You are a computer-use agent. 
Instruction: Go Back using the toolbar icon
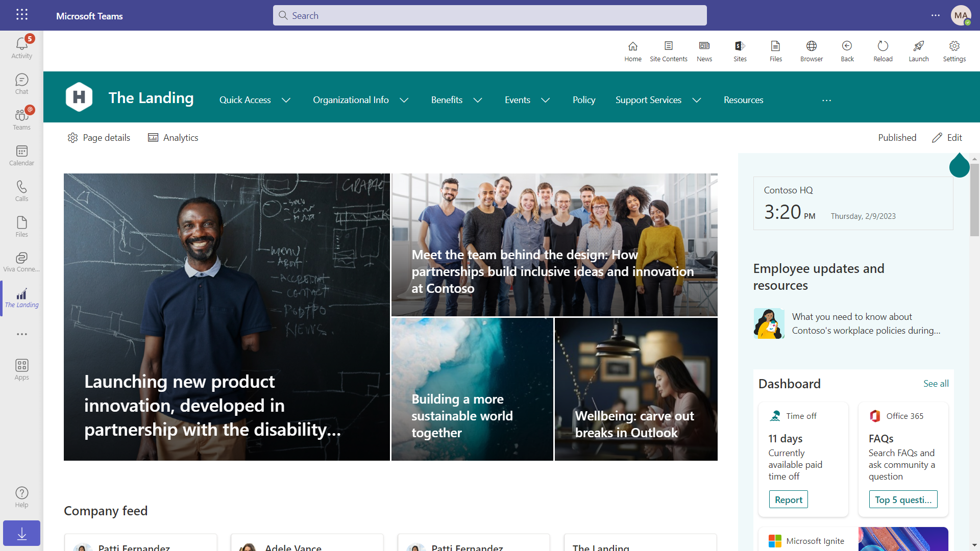pos(847,52)
